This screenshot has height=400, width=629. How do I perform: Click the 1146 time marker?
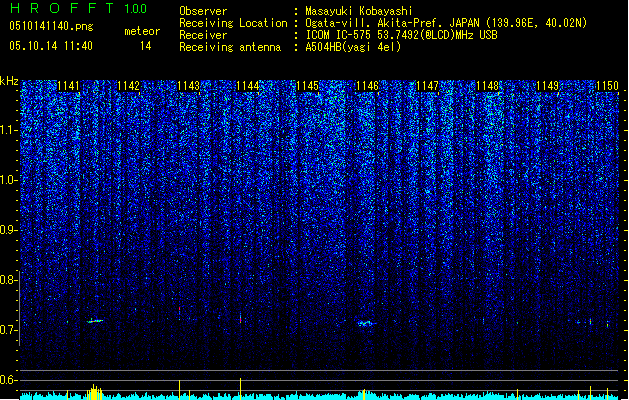tap(367, 86)
